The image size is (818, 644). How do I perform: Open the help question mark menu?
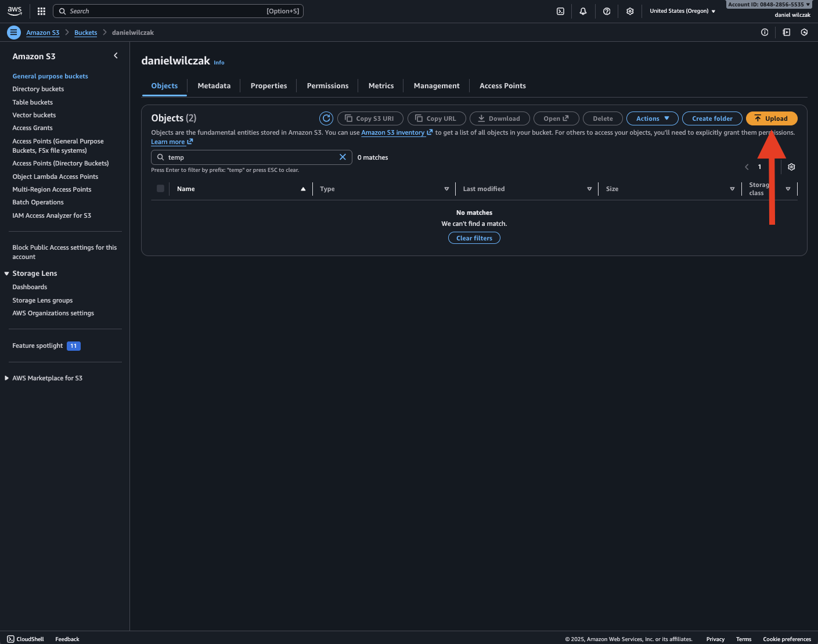click(607, 11)
